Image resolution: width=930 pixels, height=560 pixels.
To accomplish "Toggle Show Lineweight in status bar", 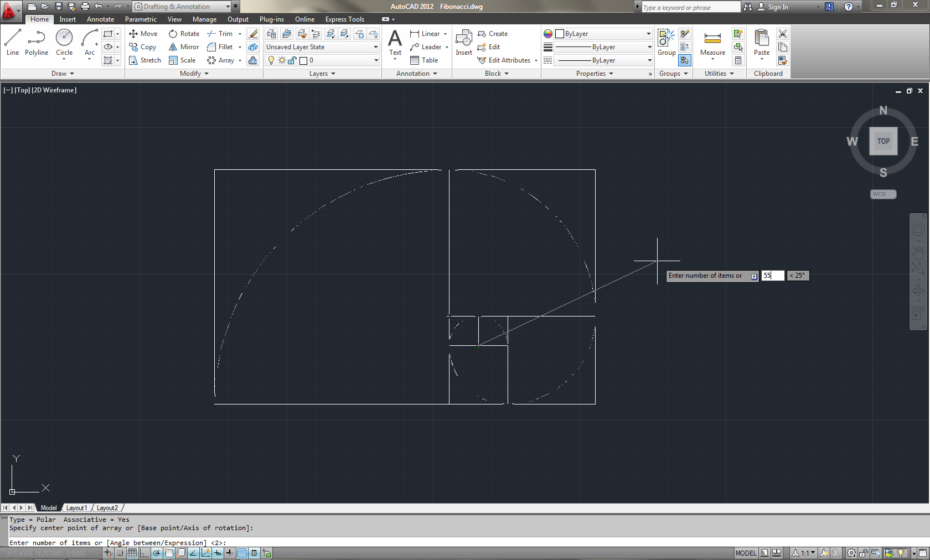I will (230, 553).
